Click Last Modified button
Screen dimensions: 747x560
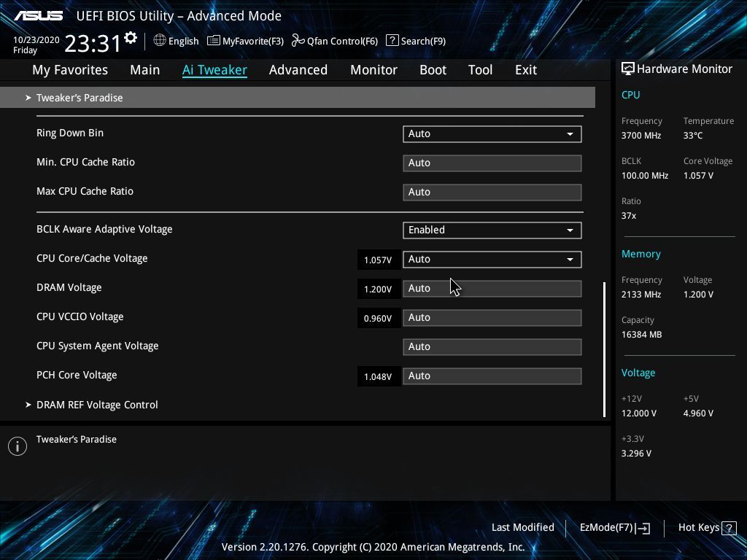coord(522,528)
